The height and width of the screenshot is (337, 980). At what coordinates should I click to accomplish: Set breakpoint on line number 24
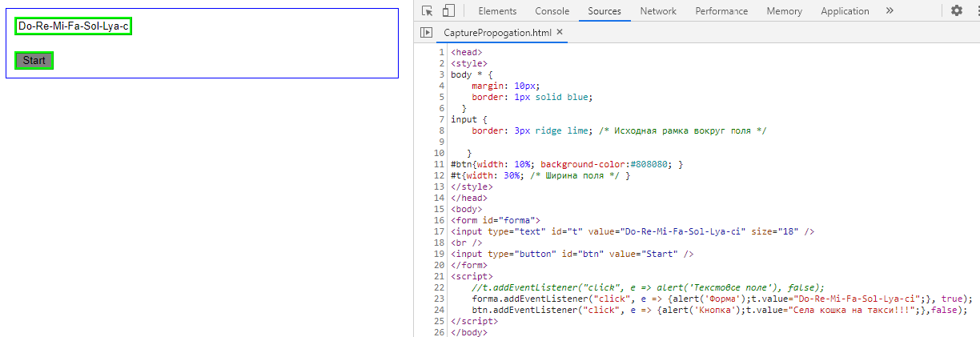440,310
